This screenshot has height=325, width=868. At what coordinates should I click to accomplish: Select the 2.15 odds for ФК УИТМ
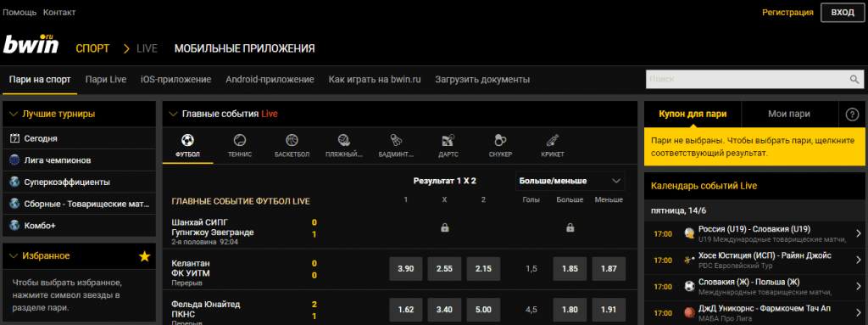pos(483,268)
